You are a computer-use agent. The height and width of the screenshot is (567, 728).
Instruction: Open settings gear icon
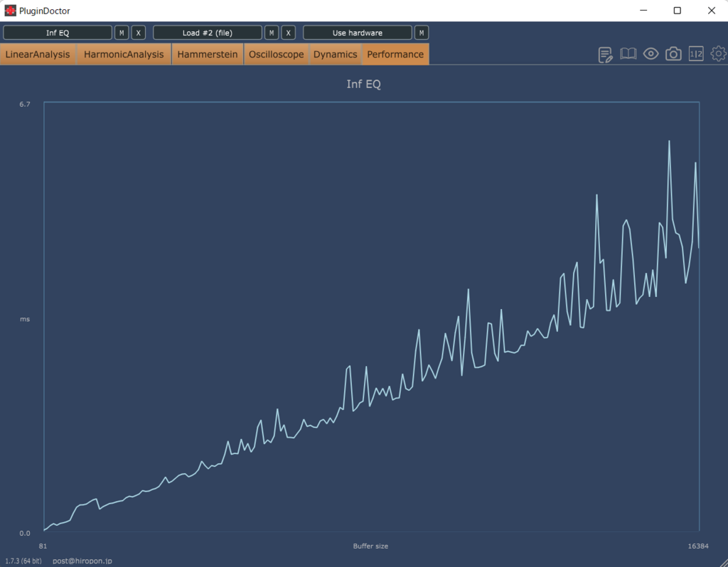(x=719, y=54)
